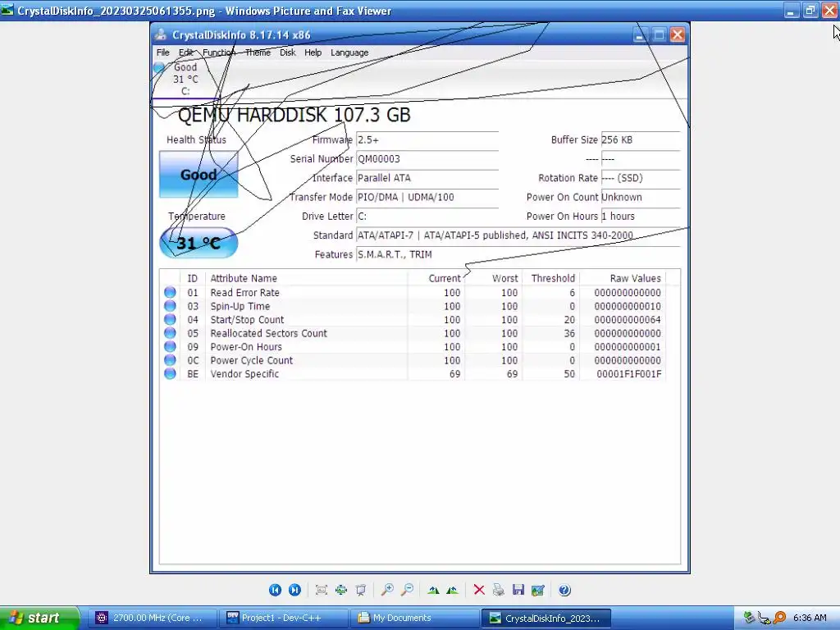Click the orange magnifier tray icon
The width and height of the screenshot is (840, 630).
click(x=779, y=618)
